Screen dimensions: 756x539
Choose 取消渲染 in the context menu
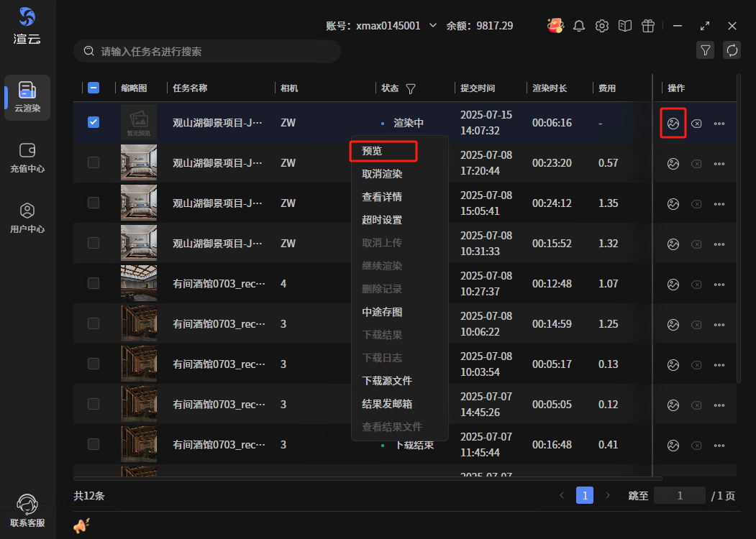pos(382,174)
